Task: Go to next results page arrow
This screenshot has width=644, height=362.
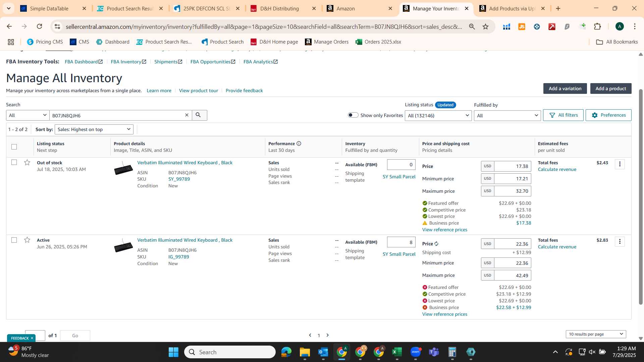Action: [328, 335]
